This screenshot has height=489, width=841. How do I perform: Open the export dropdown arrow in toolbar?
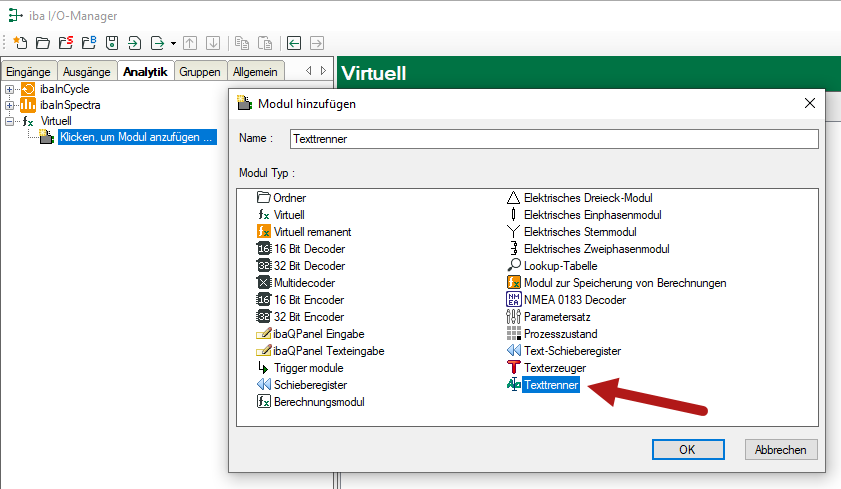pyautogui.click(x=173, y=43)
